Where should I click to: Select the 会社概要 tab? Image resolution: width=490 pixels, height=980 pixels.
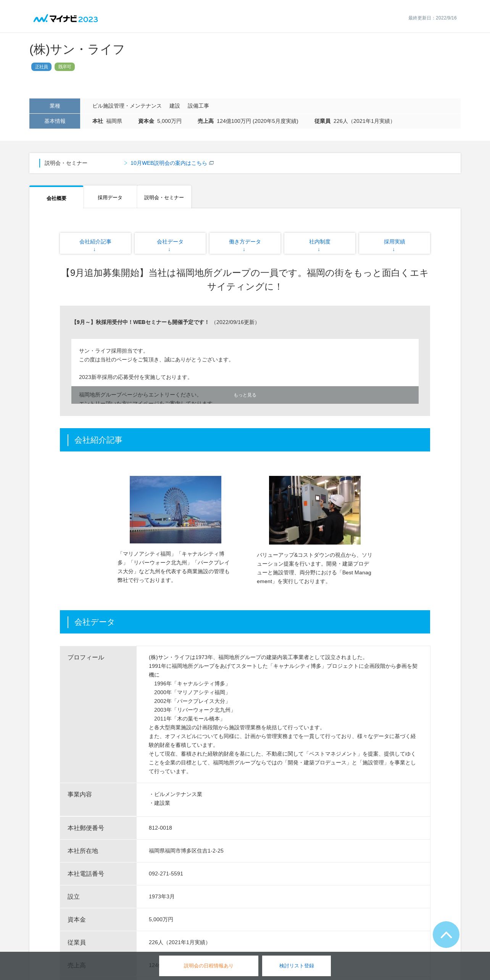56,197
